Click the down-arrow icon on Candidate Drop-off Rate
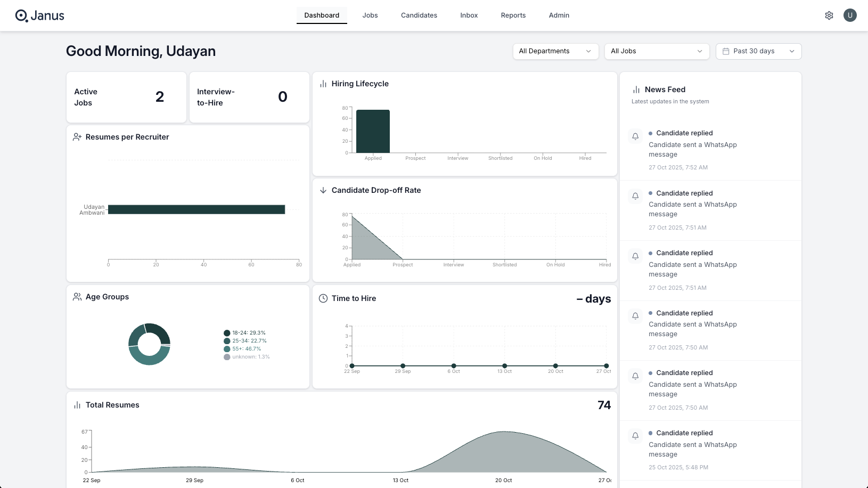This screenshot has height=488, width=868. [323, 190]
